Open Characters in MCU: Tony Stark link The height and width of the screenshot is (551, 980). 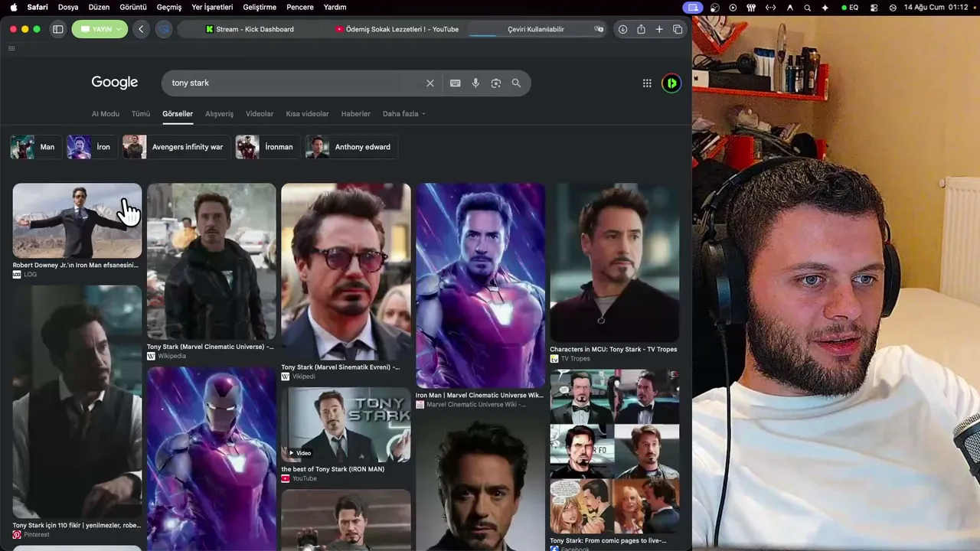(613, 349)
